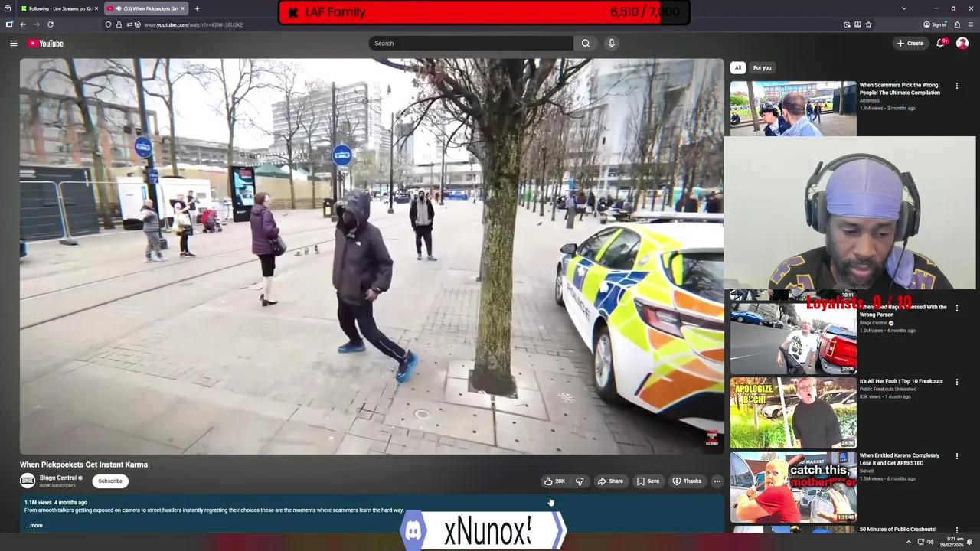Open the browser extensions icon
Image resolution: width=980 pixels, height=551 pixels.
click(x=957, y=24)
